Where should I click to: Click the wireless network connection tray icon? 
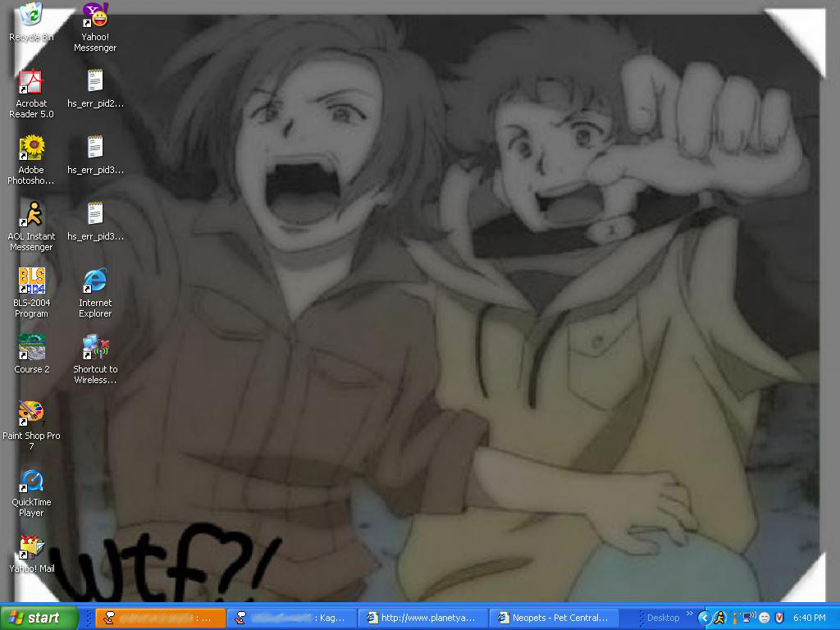coord(750,618)
